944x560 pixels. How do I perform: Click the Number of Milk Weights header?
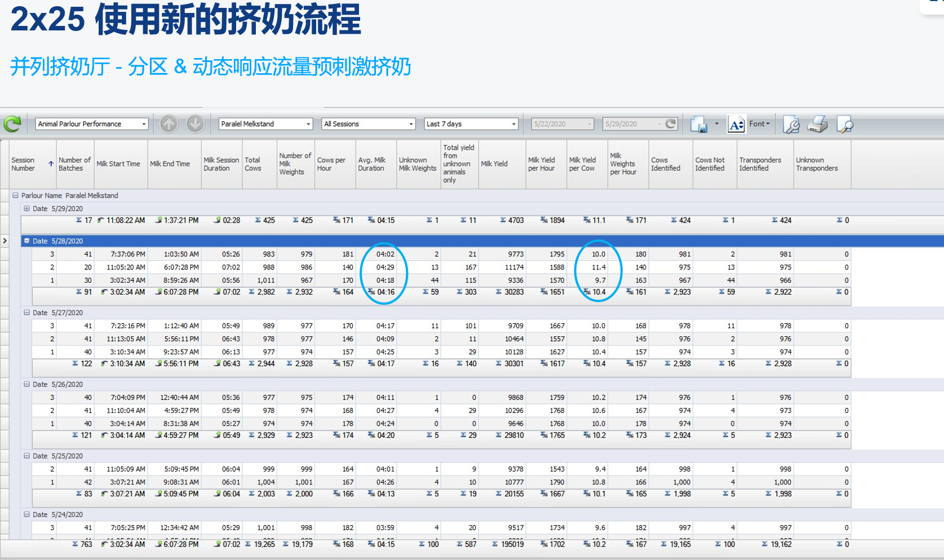(x=295, y=164)
